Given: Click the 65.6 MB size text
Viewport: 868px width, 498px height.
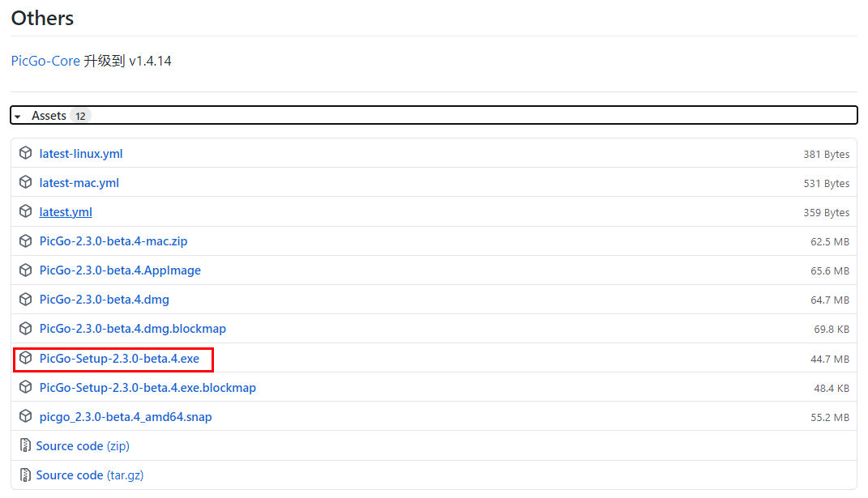Looking at the screenshot, I should coord(830,271).
